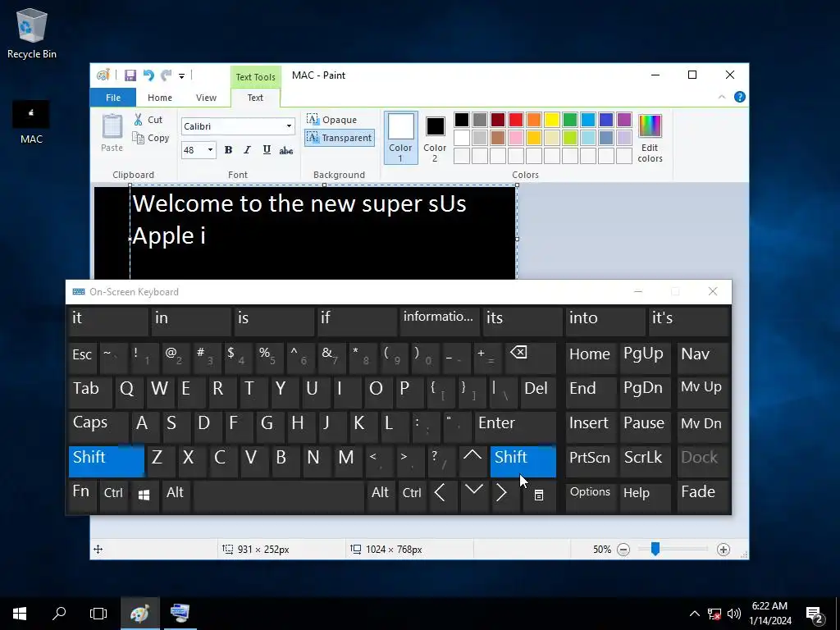Click the Fade key on On-Screen Keyboard

pos(703,495)
